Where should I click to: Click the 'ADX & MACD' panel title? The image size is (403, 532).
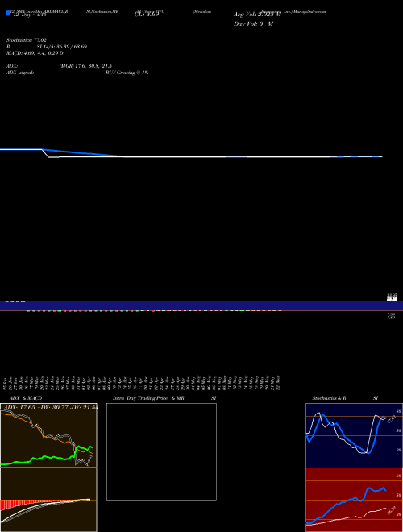[x=26, y=398]
